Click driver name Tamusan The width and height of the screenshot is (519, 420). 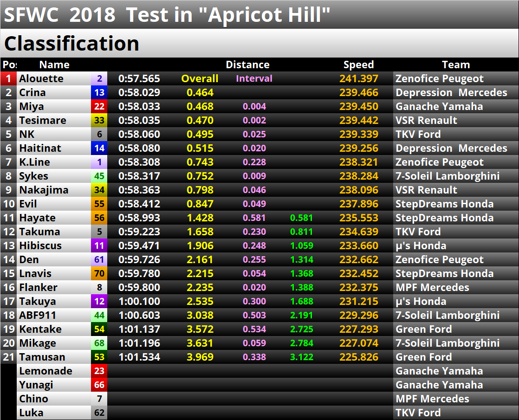coord(42,357)
